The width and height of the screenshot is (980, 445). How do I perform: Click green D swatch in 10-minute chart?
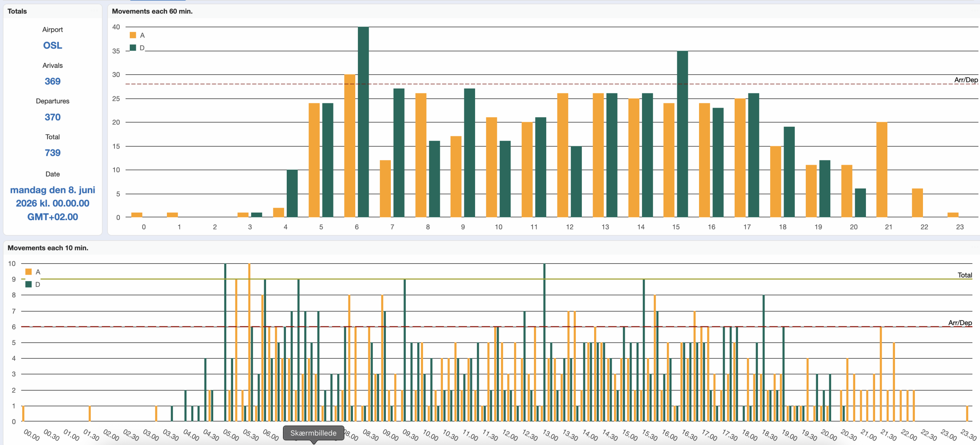pos(28,285)
